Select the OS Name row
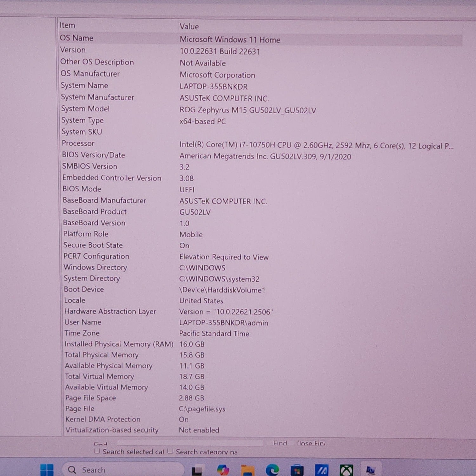Image resolution: width=476 pixels, height=476 pixels. [x=77, y=38]
